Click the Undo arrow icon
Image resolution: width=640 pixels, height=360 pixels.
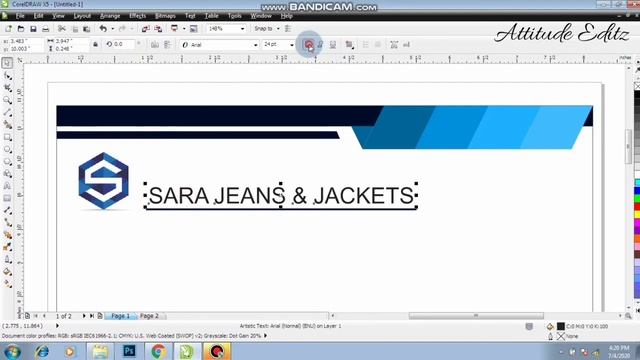103,29
